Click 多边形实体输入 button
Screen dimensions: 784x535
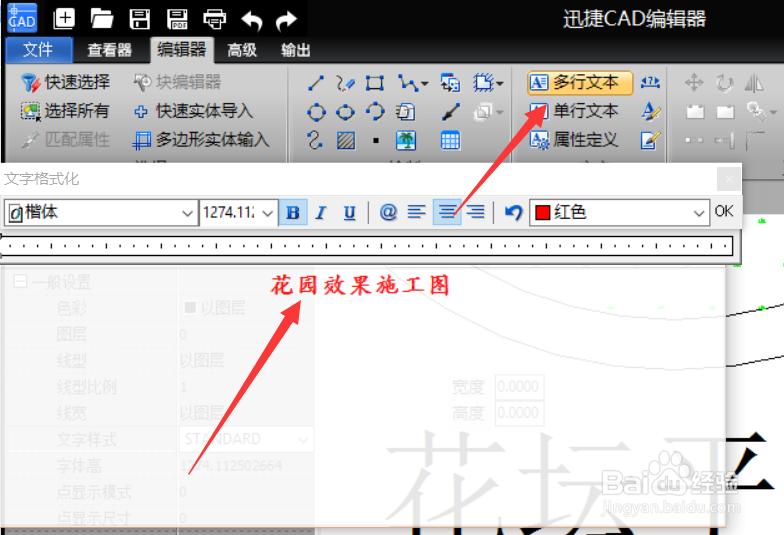201,140
